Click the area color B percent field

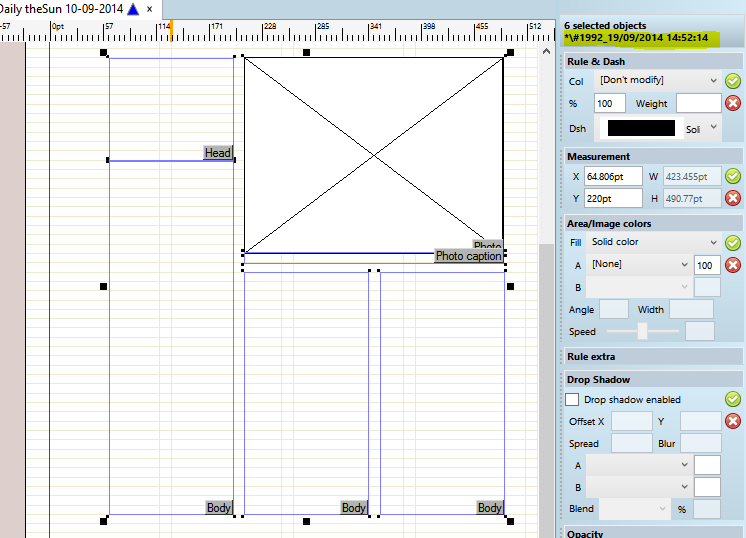(x=707, y=287)
